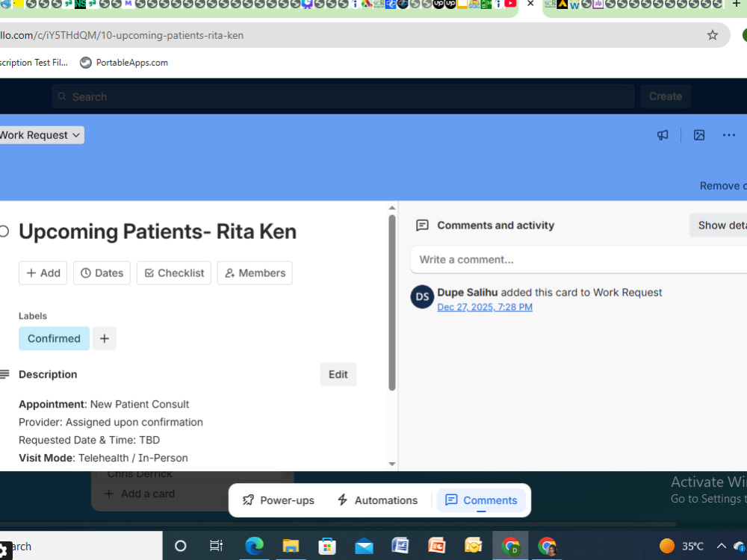Open the second Chrome profile icon on the taskbar
This screenshot has height=560, width=747.
pyautogui.click(x=547, y=547)
